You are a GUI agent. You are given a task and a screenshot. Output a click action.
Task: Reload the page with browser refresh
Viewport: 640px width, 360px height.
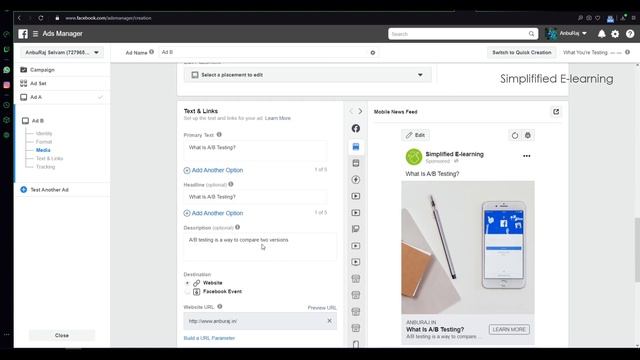(41, 18)
